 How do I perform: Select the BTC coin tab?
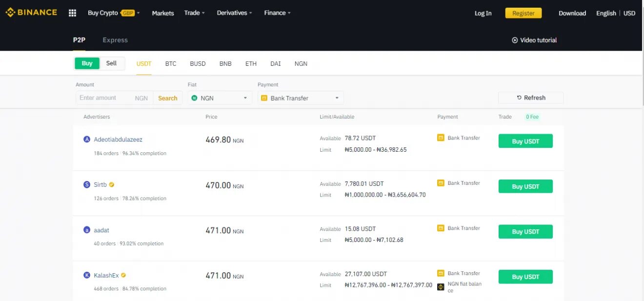point(171,64)
